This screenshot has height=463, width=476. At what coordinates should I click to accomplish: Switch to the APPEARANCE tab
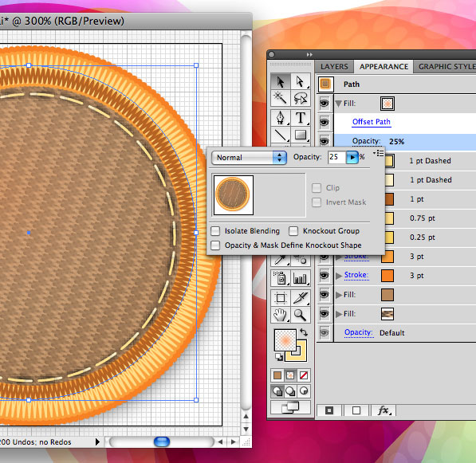click(x=384, y=66)
